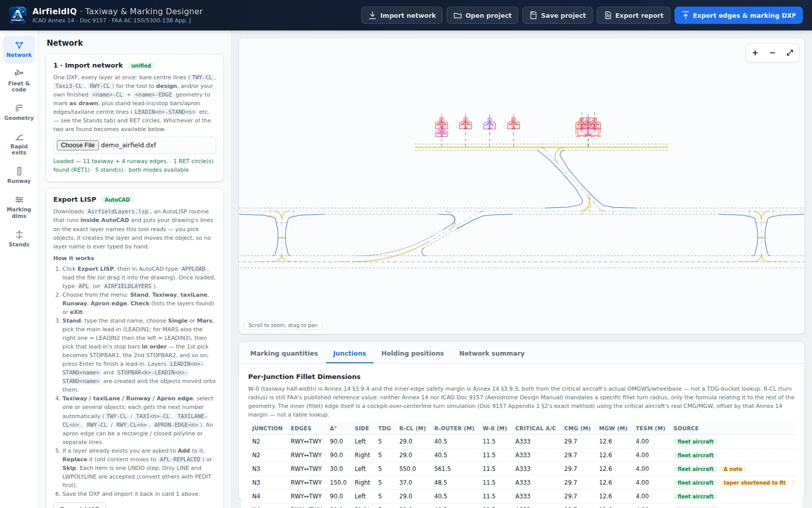
Task: Click '1 · Import network' heading
Action: 88,66
